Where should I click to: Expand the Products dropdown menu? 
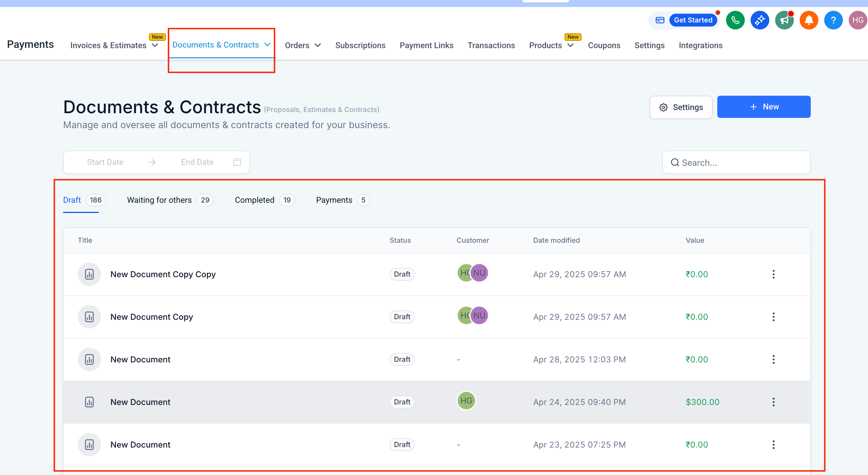pyautogui.click(x=570, y=46)
